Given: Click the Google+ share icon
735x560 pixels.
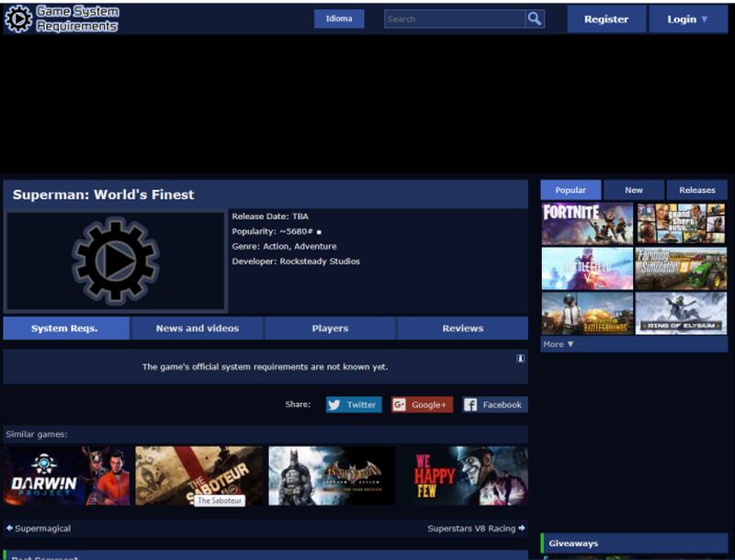Looking at the screenshot, I should (x=399, y=405).
